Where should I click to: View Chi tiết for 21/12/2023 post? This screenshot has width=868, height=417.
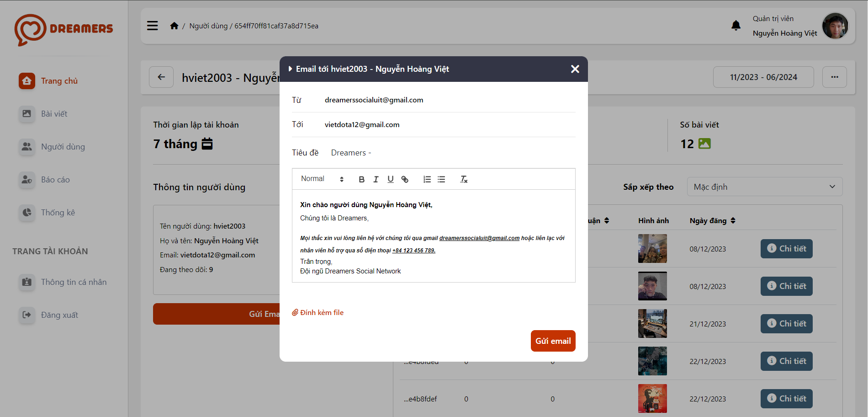coord(786,324)
